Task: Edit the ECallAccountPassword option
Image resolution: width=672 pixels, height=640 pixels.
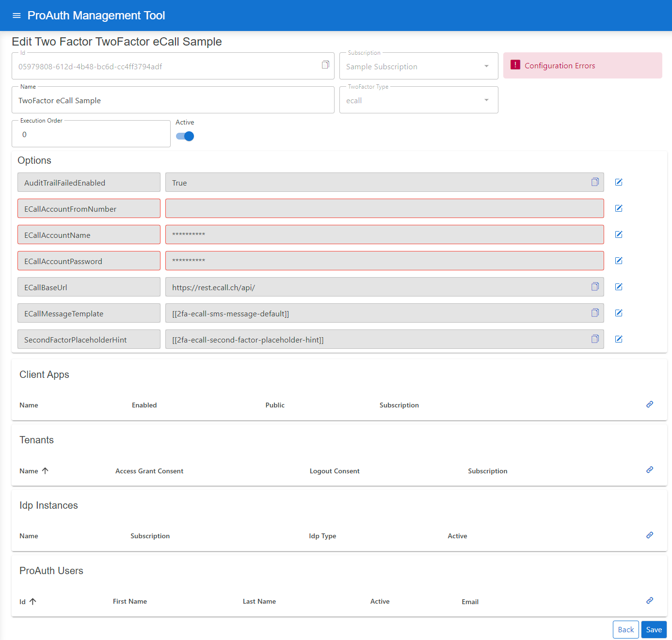Action: [x=619, y=261]
